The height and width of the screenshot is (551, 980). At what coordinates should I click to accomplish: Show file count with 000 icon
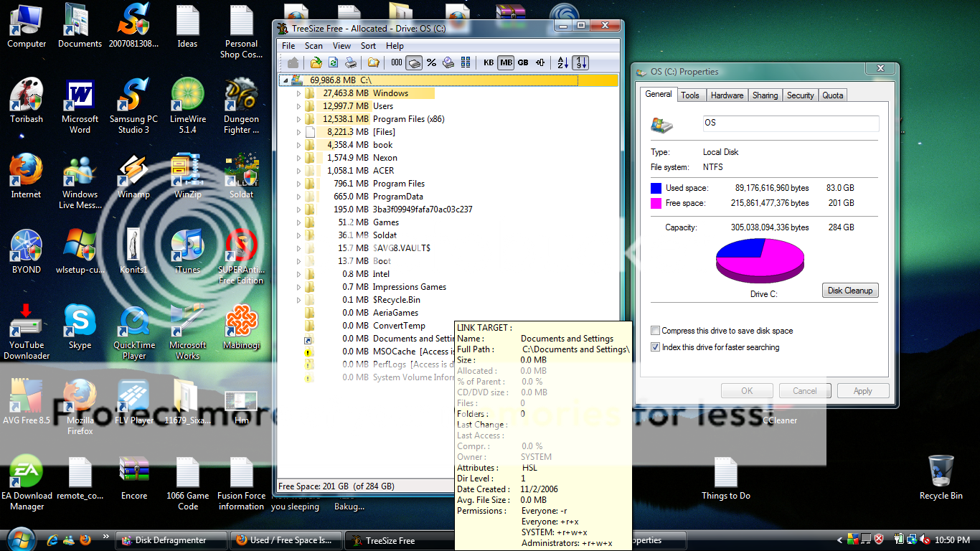[397, 62]
